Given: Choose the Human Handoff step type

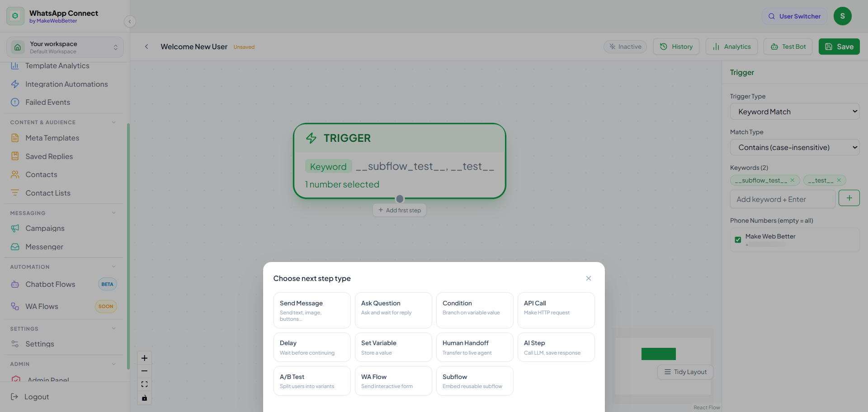Looking at the screenshot, I should tap(475, 347).
